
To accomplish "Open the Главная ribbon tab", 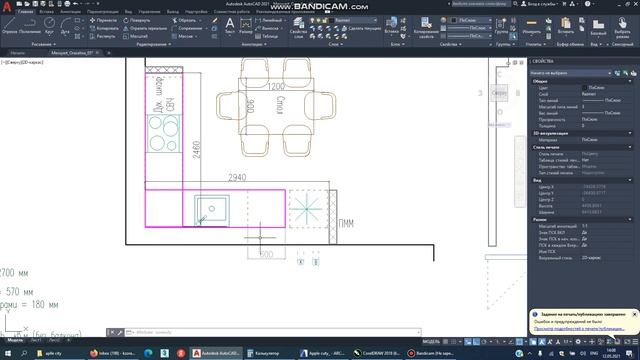I will (x=25, y=12).
